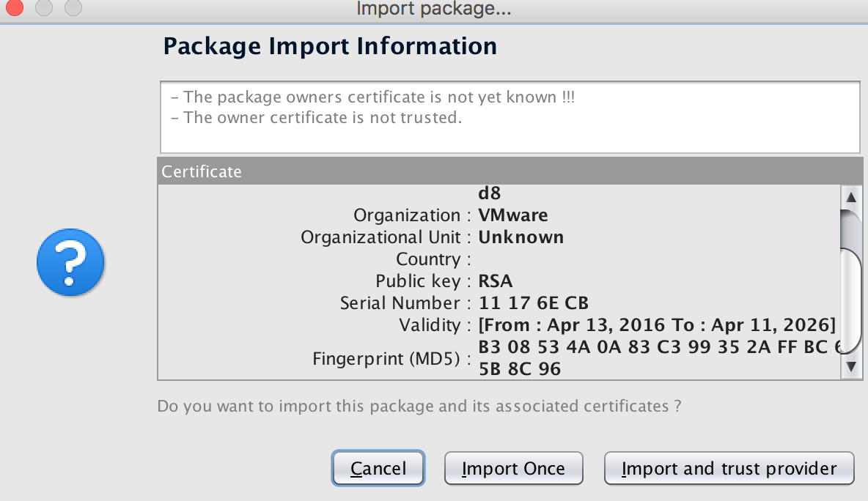This screenshot has width=868, height=501.
Task: Close the Import package window
Action: (15, 8)
